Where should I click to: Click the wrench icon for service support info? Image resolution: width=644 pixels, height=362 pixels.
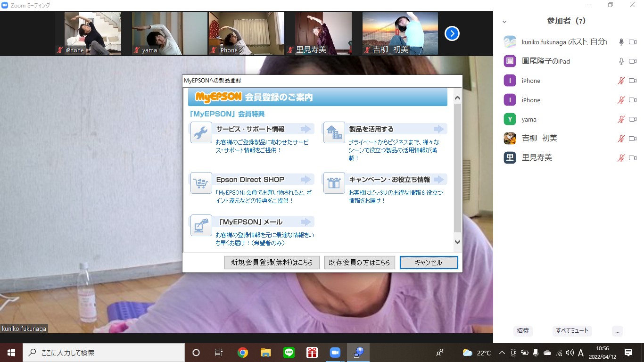click(x=201, y=132)
